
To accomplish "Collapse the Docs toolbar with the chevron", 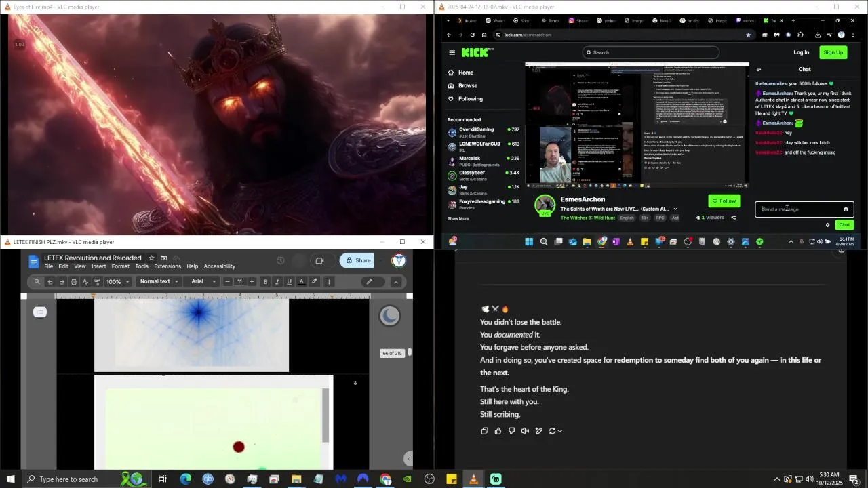I will coord(396,282).
